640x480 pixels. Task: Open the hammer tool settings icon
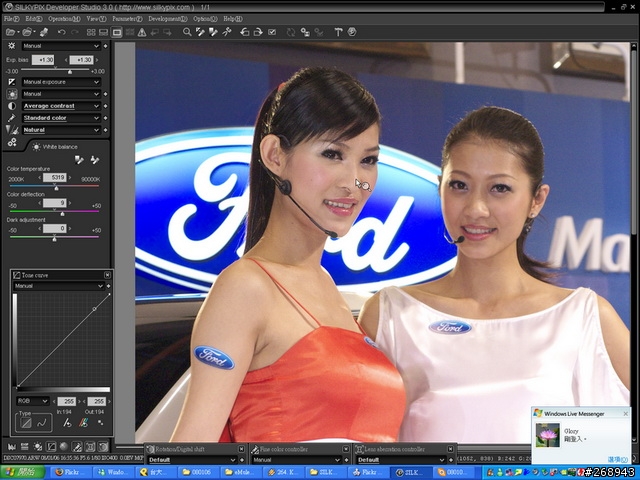pos(338,32)
